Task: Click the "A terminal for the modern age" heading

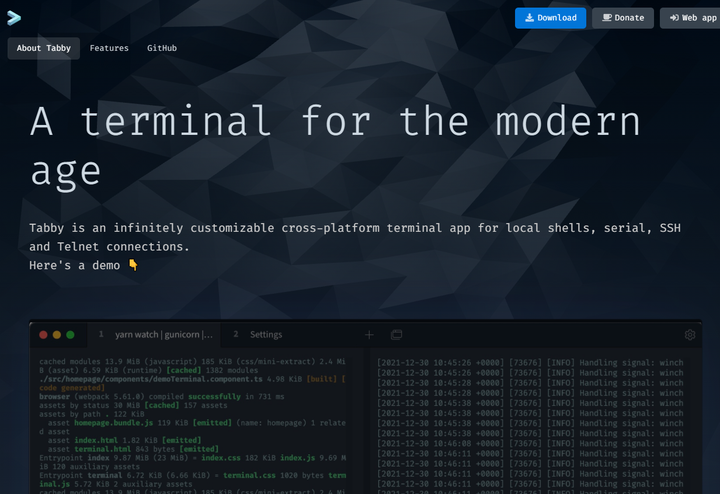Action: [x=335, y=146]
